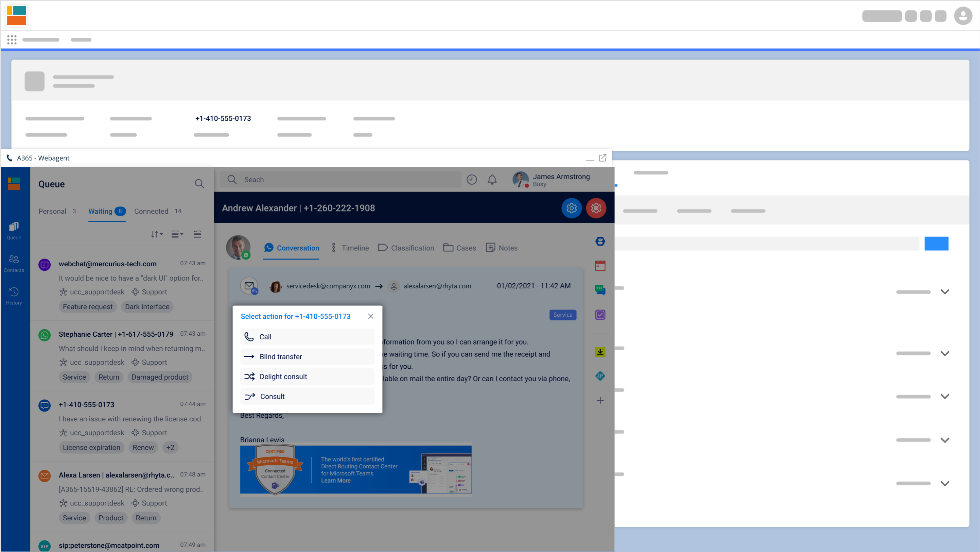
Task: Open the Conversation tab
Action: point(292,248)
